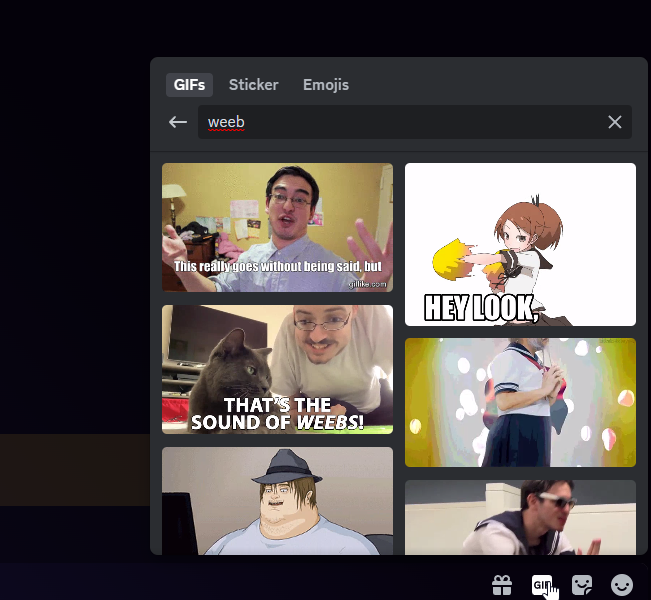Open the gift Nitro icon
The image size is (651, 600).
point(502,584)
